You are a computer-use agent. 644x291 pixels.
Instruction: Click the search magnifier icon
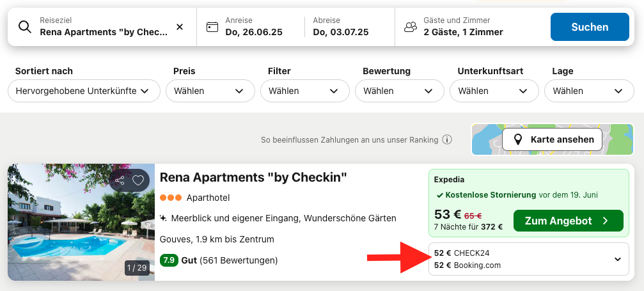(24, 27)
